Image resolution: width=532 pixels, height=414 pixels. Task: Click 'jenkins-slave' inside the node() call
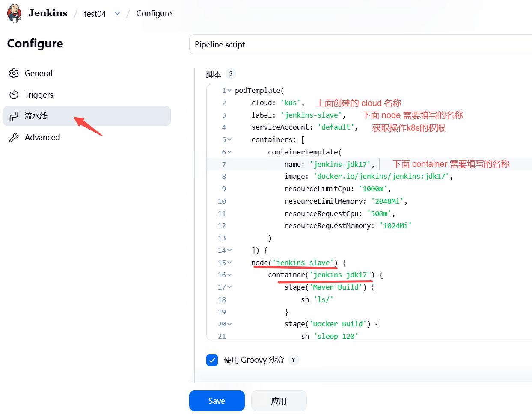303,263
